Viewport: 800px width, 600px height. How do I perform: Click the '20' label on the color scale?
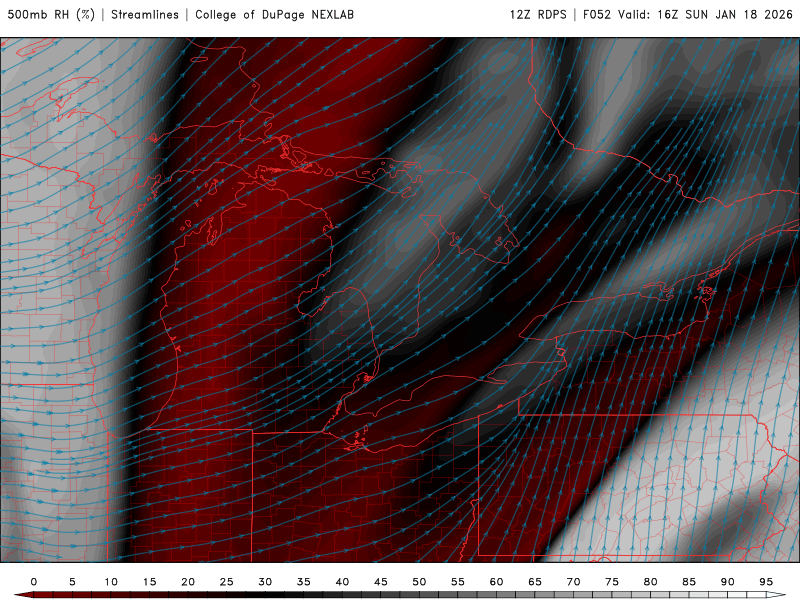[188, 582]
